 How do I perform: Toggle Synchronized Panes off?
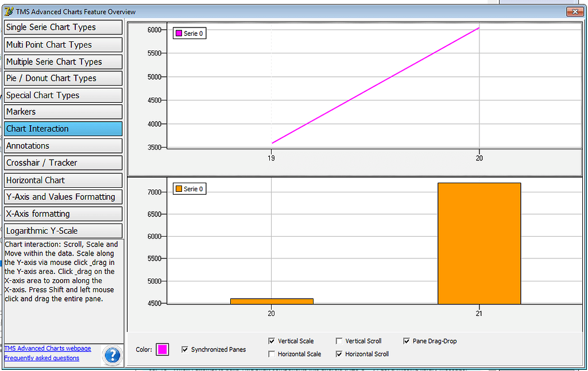pyautogui.click(x=185, y=349)
